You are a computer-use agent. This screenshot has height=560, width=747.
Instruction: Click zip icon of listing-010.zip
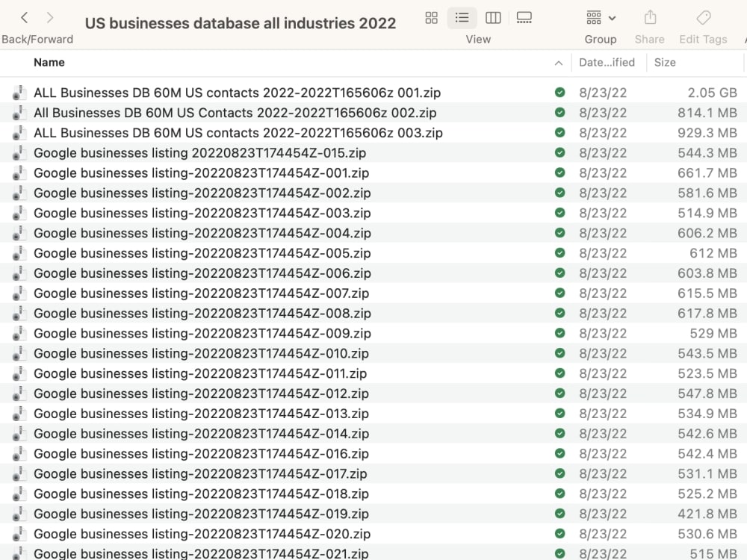click(x=19, y=353)
